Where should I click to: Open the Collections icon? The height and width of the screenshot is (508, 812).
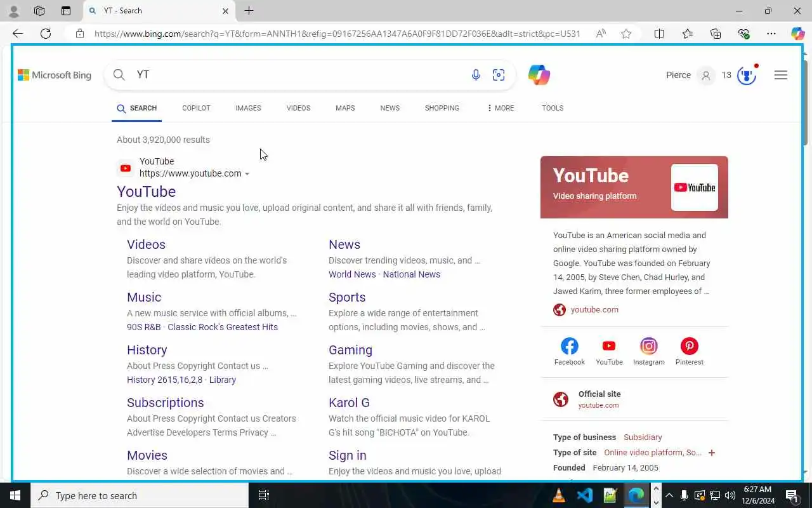click(x=716, y=34)
